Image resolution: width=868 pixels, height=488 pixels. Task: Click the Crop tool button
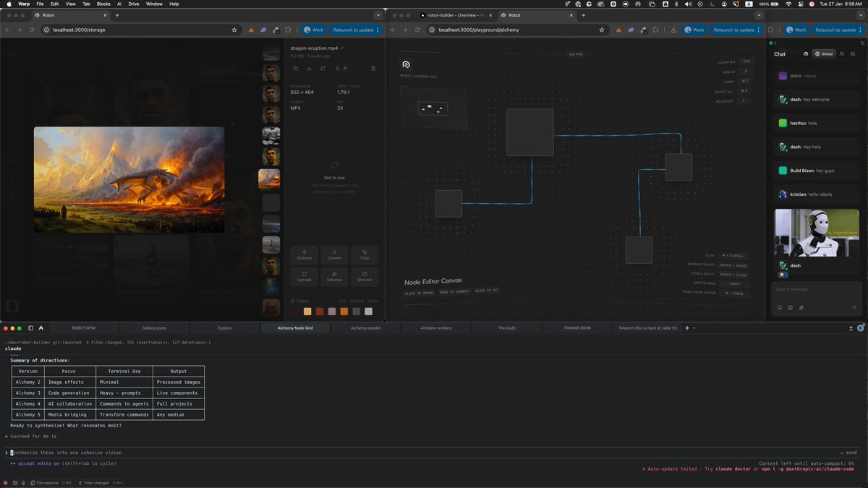coord(365,254)
